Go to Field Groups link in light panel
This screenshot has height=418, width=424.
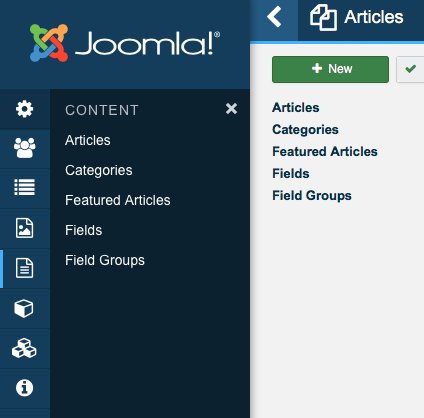coord(312,196)
